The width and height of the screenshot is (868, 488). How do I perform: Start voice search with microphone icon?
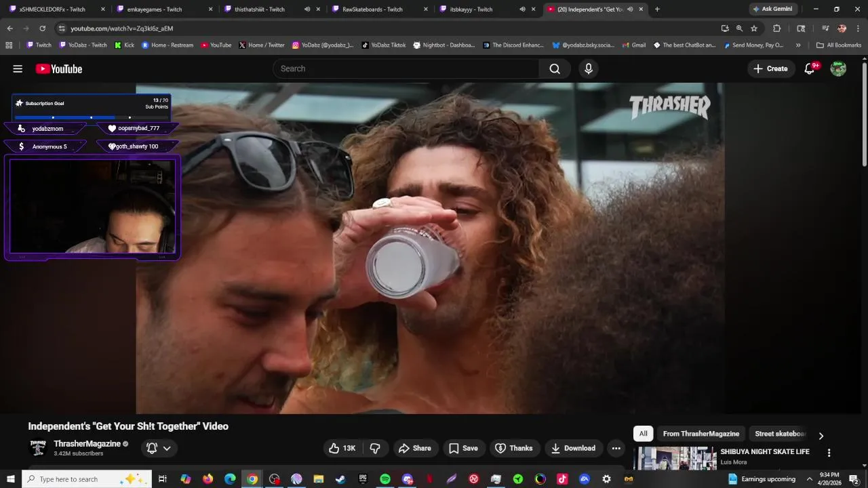click(x=589, y=68)
